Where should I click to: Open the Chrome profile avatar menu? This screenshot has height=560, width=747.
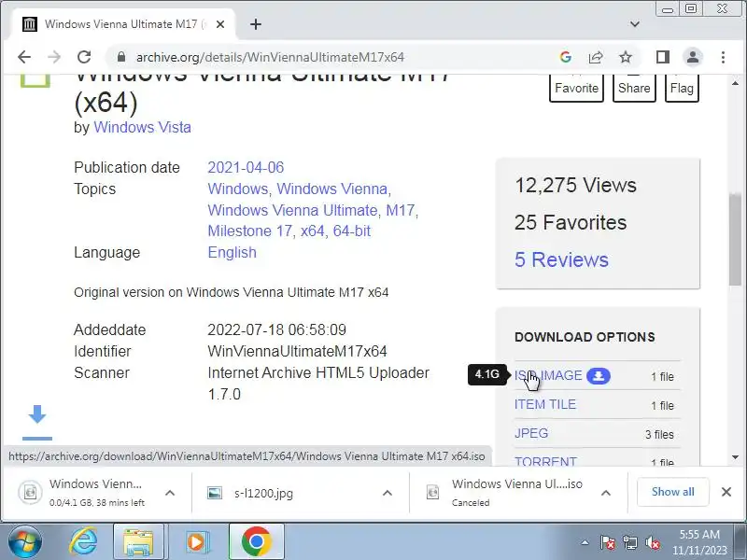click(693, 57)
